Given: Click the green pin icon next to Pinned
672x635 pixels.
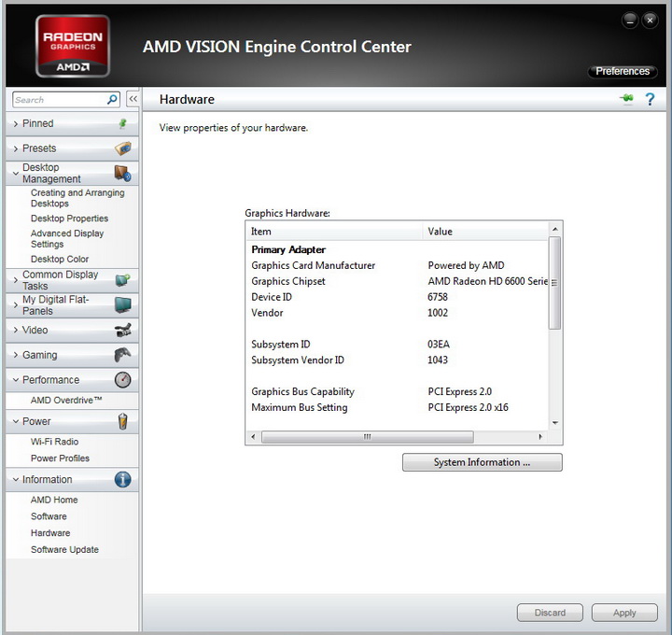Looking at the screenshot, I should [x=122, y=123].
